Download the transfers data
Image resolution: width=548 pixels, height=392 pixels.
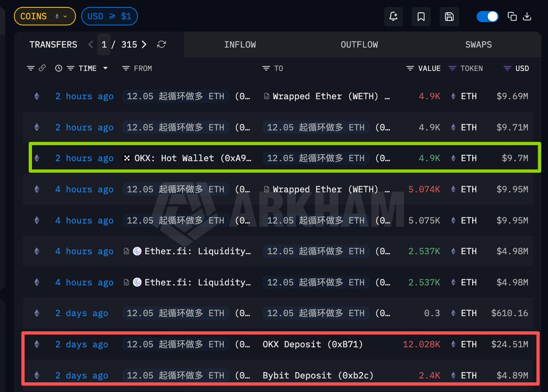(527, 17)
